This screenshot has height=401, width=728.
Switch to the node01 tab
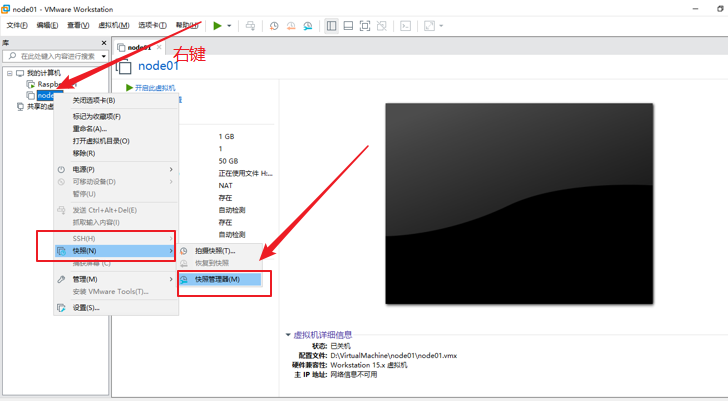pos(139,47)
